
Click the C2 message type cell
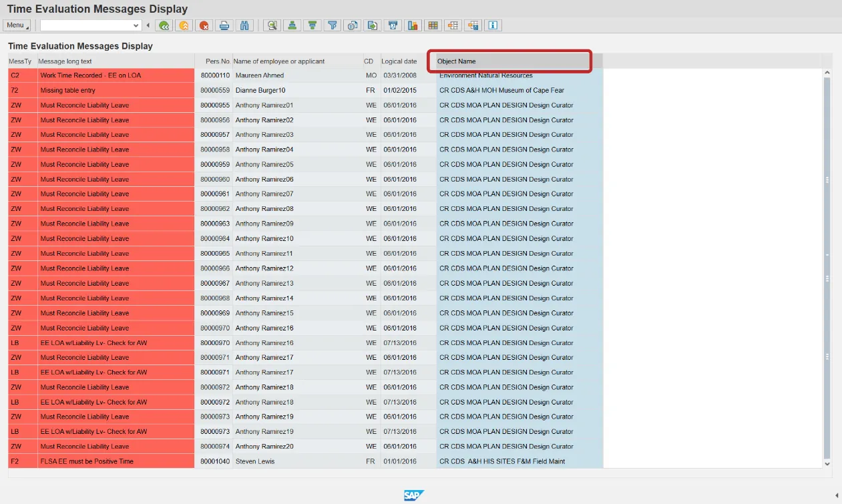pyautogui.click(x=23, y=75)
